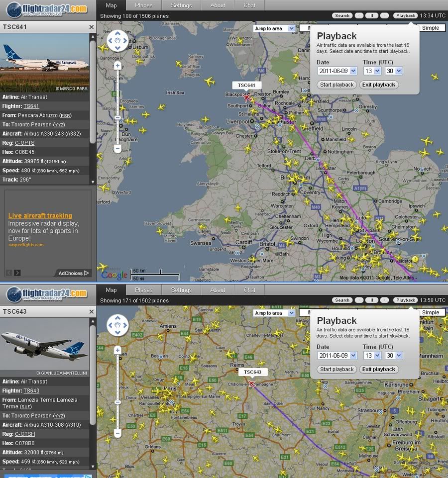This screenshot has width=448, height=478.
Task: Zoom out on the TSC643 window's map
Action: click(x=117, y=433)
